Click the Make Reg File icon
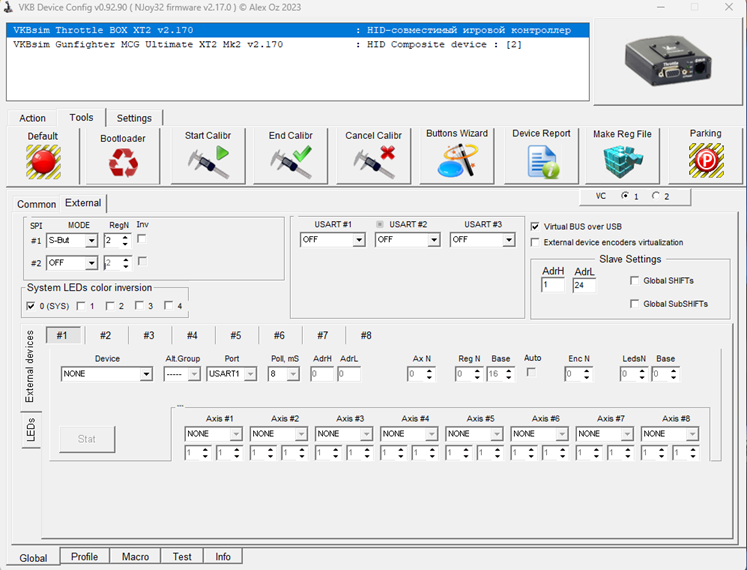Viewport: 747px width, 570px height. tap(622, 160)
